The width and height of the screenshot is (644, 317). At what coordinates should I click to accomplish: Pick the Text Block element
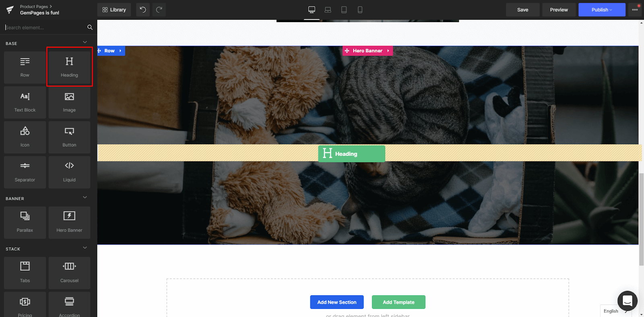click(25, 102)
